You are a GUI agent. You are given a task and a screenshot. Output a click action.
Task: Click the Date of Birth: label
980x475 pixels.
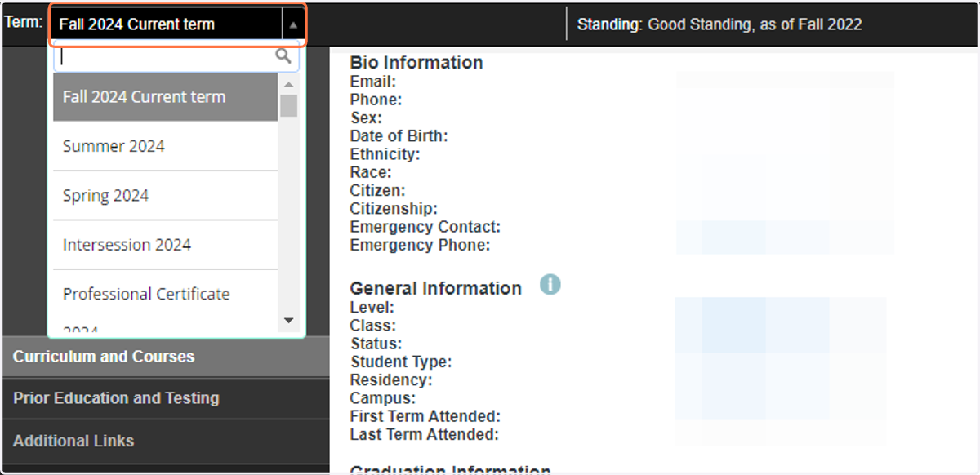tap(399, 136)
